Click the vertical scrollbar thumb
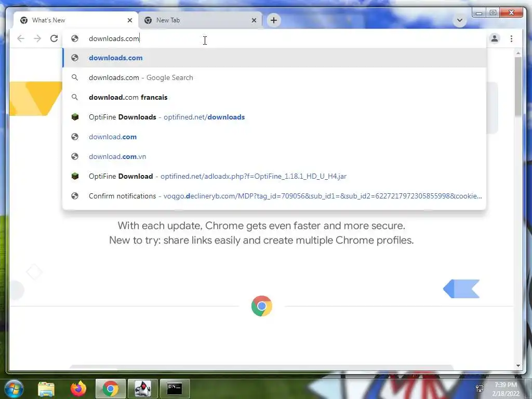Viewport: 532px width, 399px height. (x=518, y=86)
